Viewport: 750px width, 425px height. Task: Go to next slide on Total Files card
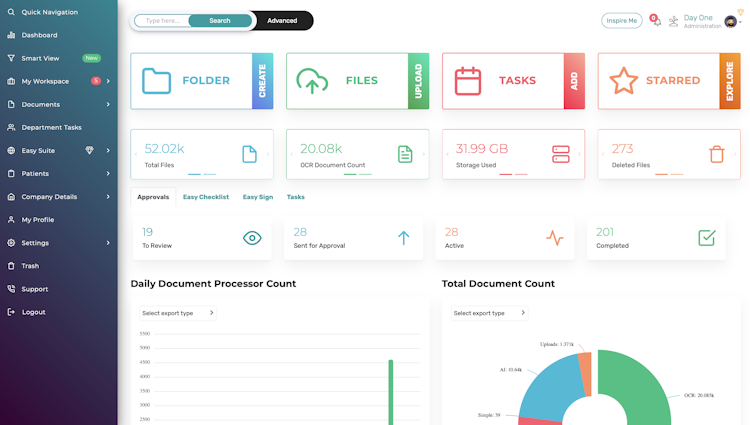click(x=268, y=154)
